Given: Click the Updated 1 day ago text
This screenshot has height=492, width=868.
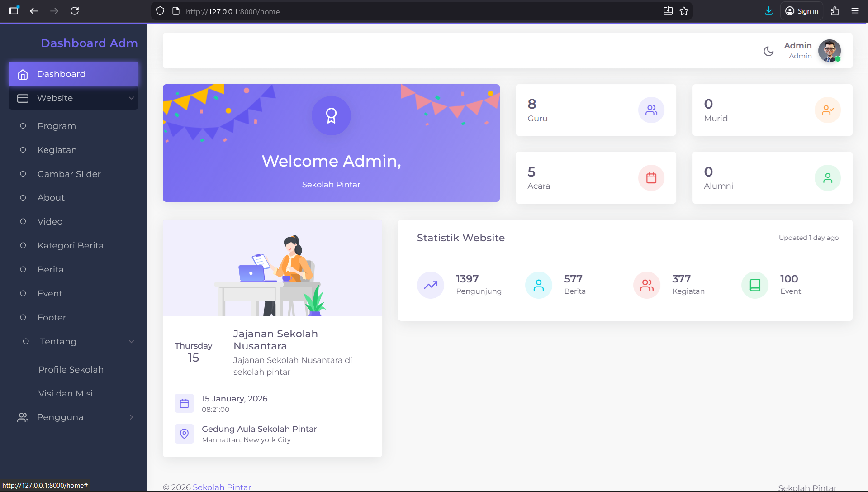Looking at the screenshot, I should pyautogui.click(x=809, y=238).
